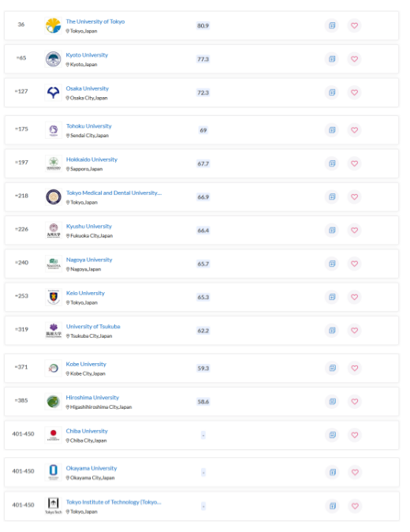410x532 pixels.
Task: Click the compare icon for Osaka University
Action: [x=332, y=92]
